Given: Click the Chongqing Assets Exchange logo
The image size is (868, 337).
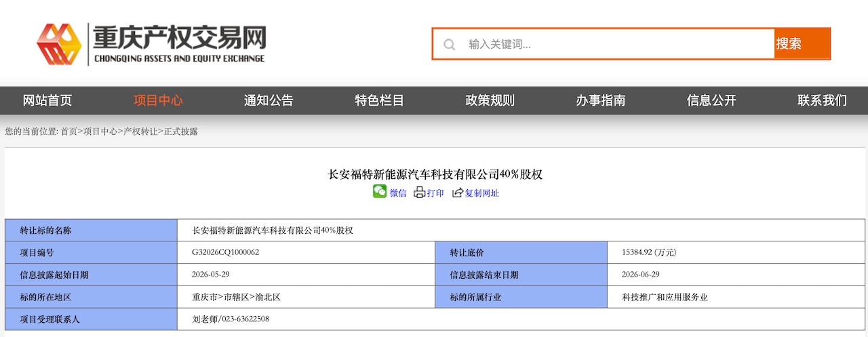Looking at the screenshot, I should (151, 44).
